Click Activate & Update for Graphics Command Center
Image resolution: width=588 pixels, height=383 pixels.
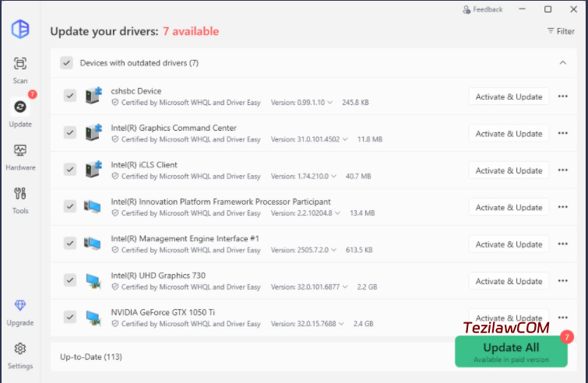(509, 134)
